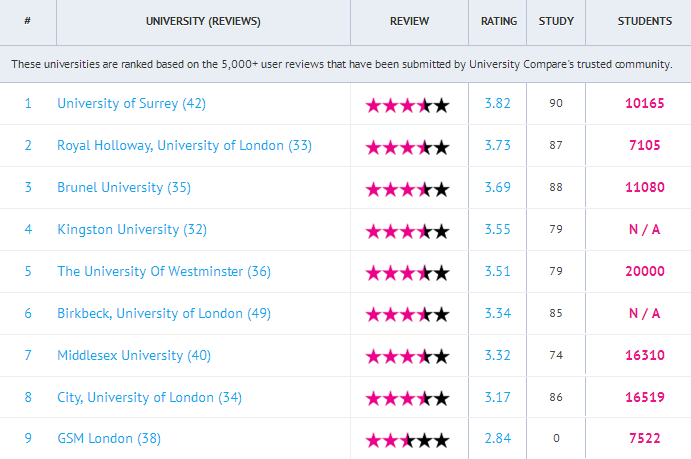Click the star rating for City, University of London
The image size is (691, 459).
pos(408,399)
